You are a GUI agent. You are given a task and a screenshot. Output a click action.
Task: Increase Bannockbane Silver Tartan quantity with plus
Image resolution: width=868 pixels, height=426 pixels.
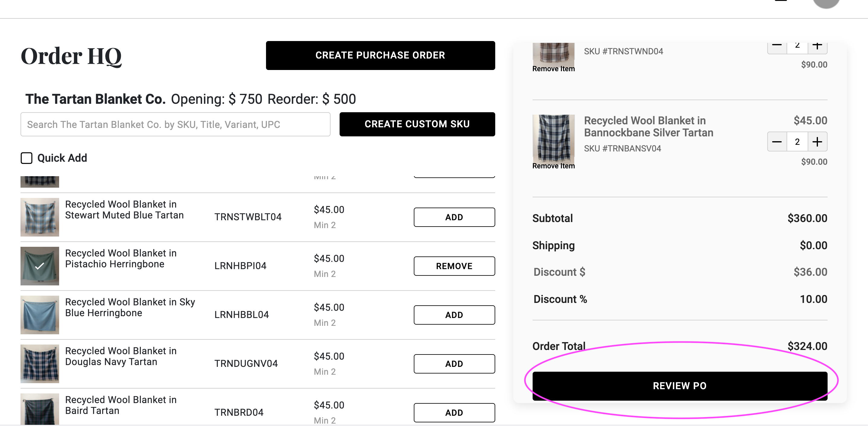[x=817, y=142]
